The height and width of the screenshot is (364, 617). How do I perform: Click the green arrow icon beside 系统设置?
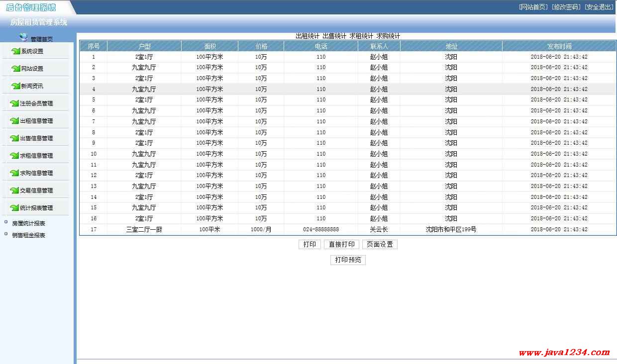tap(15, 51)
